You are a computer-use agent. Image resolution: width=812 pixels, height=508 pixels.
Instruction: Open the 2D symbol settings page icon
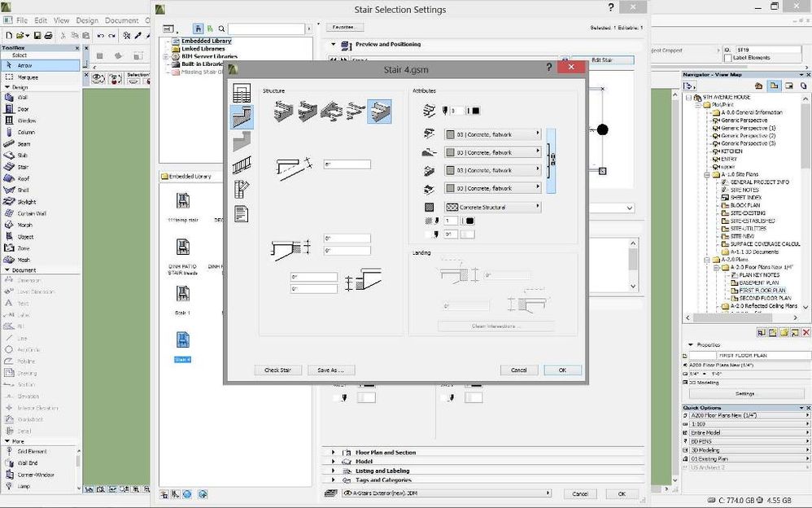[x=242, y=189]
